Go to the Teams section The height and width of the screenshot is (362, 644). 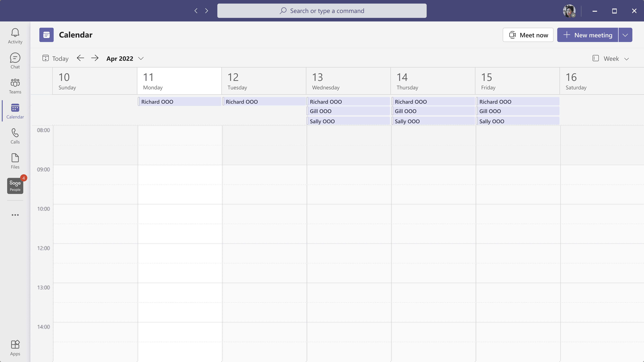click(15, 86)
